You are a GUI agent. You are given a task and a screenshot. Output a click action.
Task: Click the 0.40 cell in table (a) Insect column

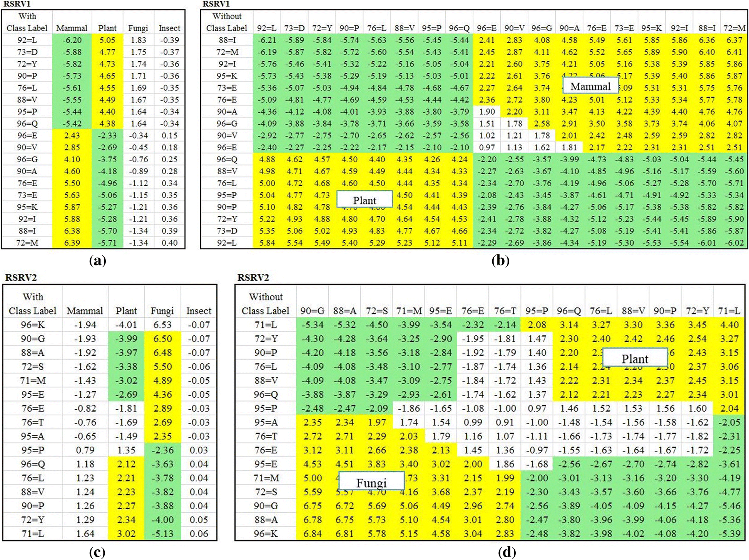click(x=169, y=243)
